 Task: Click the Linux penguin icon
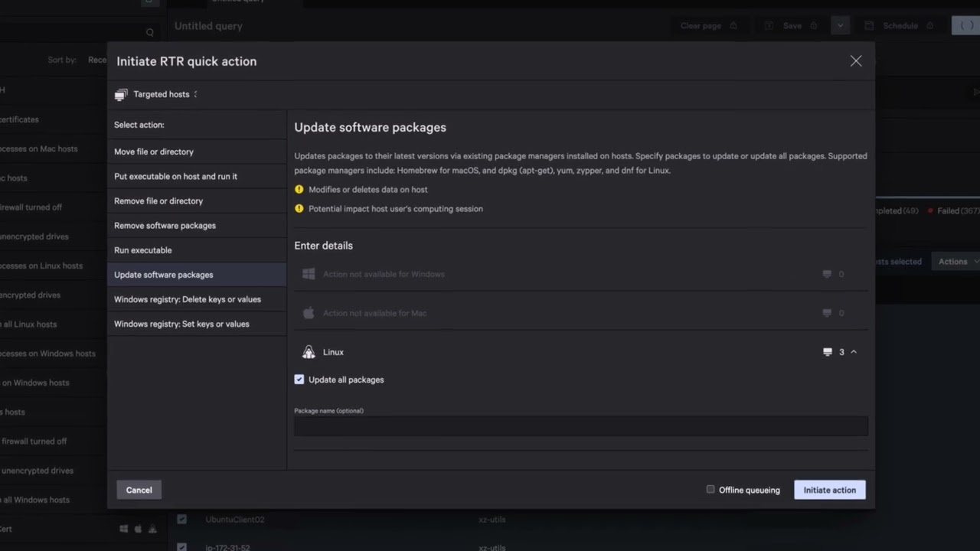[309, 352]
